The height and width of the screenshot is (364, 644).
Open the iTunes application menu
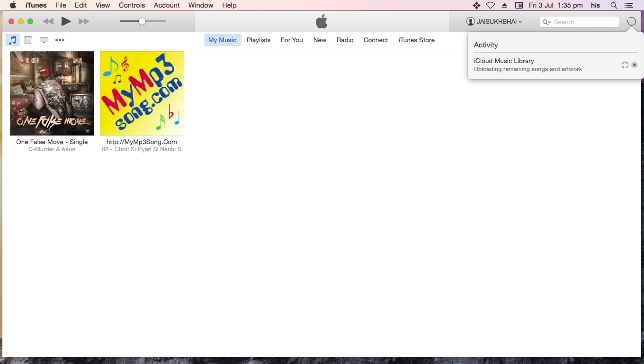36,5
